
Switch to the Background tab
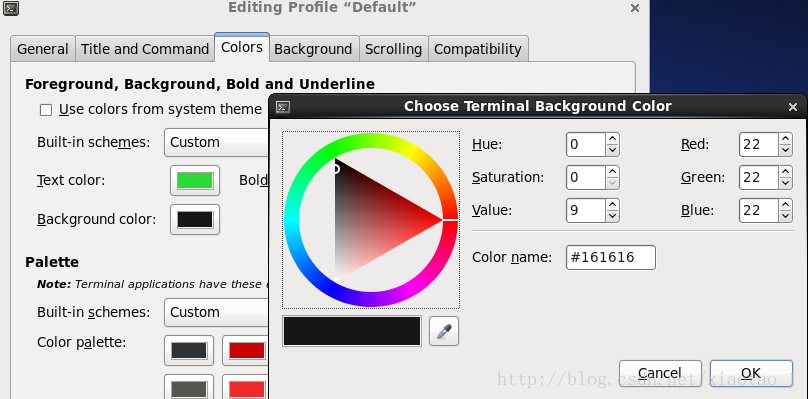(x=313, y=49)
